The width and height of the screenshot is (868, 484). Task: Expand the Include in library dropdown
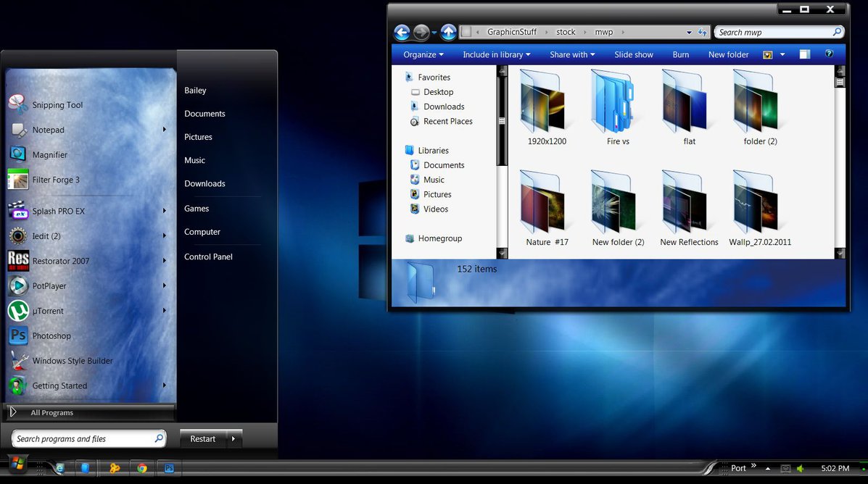(x=496, y=54)
